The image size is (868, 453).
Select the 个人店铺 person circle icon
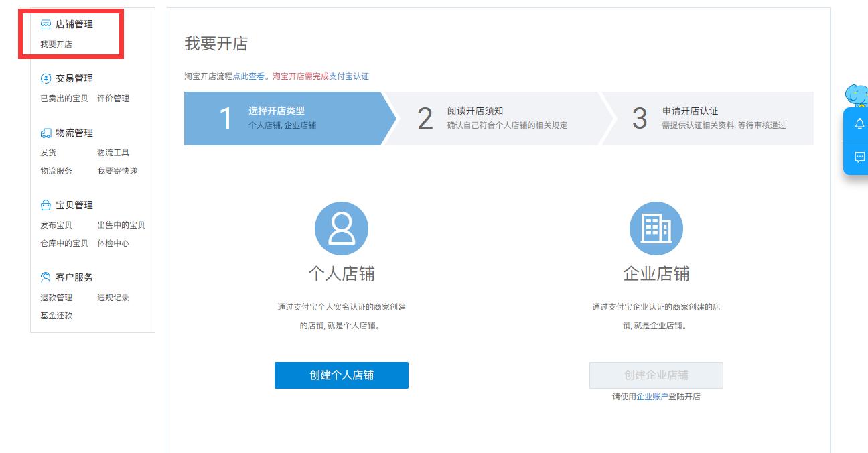click(342, 228)
